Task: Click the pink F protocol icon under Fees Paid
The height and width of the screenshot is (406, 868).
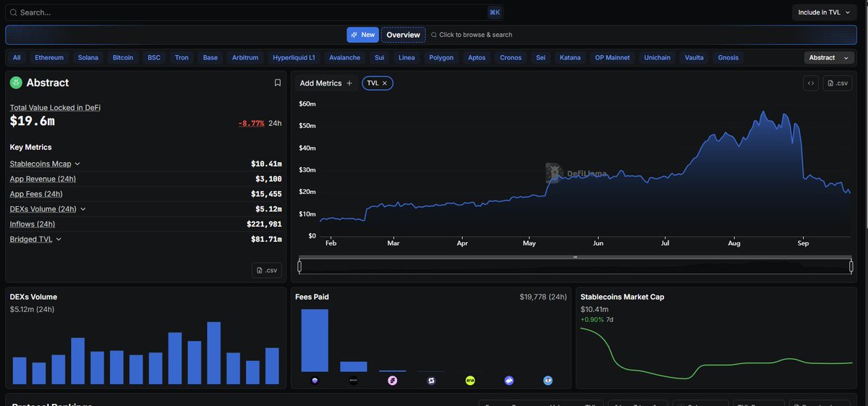Action: [x=393, y=380]
